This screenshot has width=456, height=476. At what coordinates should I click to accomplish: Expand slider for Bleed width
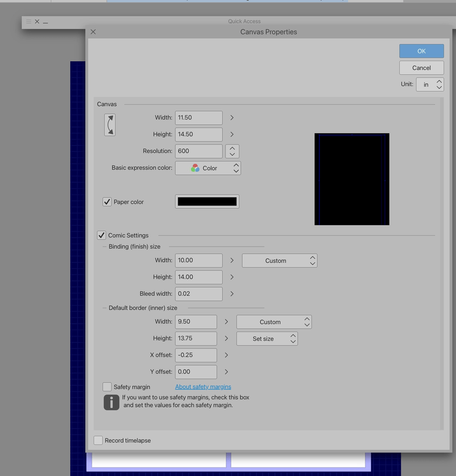click(232, 294)
